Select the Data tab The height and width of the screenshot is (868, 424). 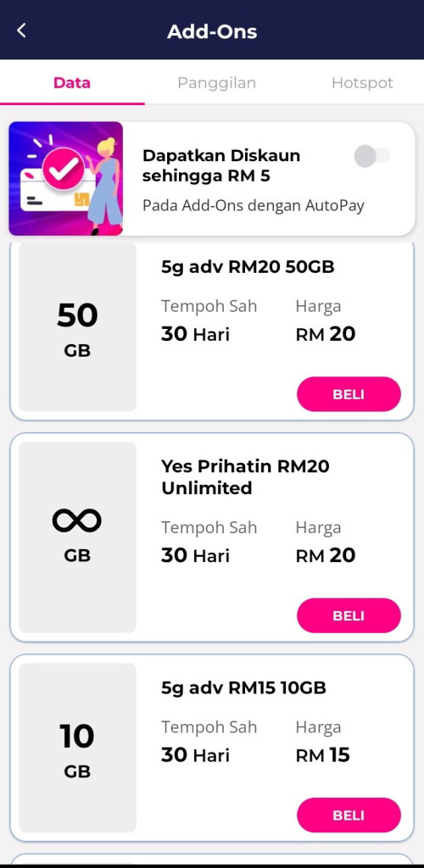72,83
